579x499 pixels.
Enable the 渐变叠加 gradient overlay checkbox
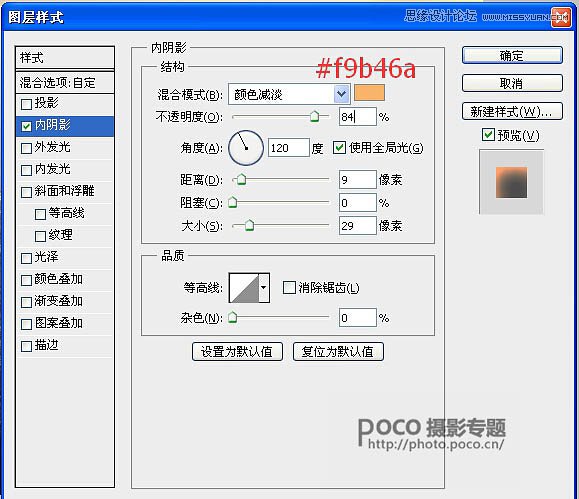(x=26, y=303)
